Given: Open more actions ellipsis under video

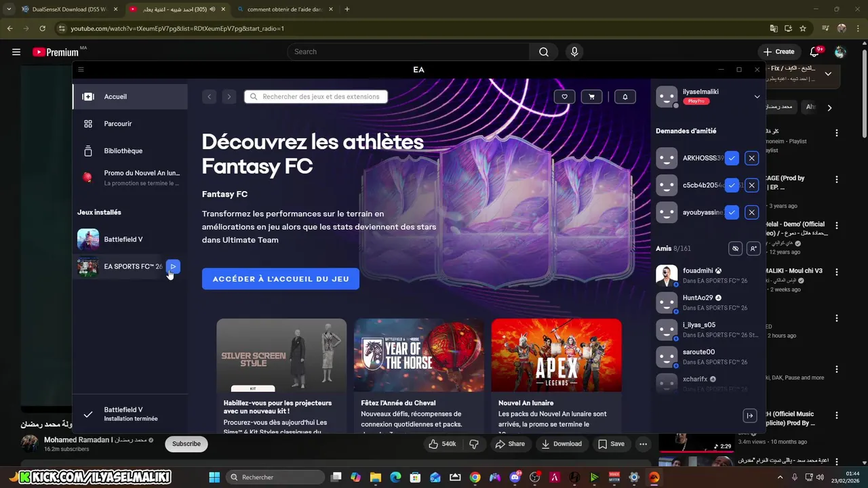Looking at the screenshot, I should [643, 444].
